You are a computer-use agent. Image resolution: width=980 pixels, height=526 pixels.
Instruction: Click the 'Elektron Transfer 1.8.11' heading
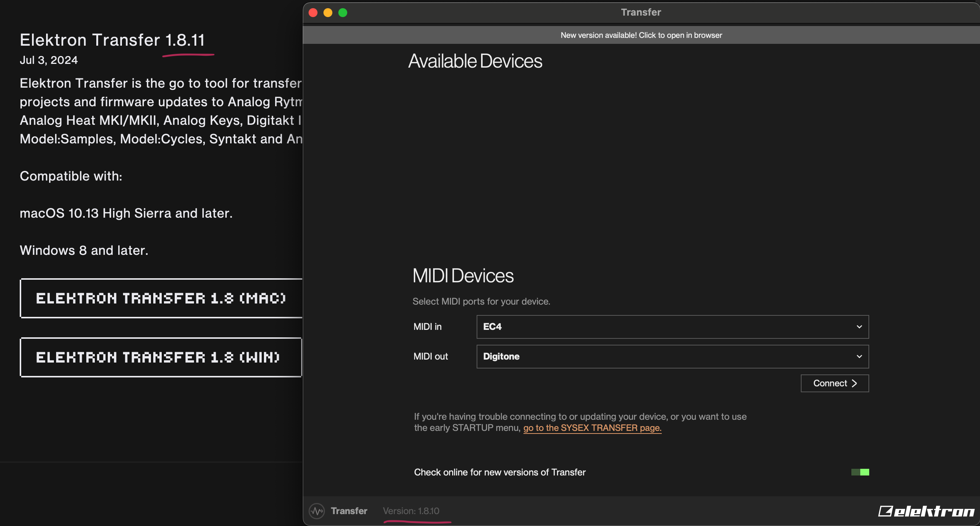coord(112,40)
